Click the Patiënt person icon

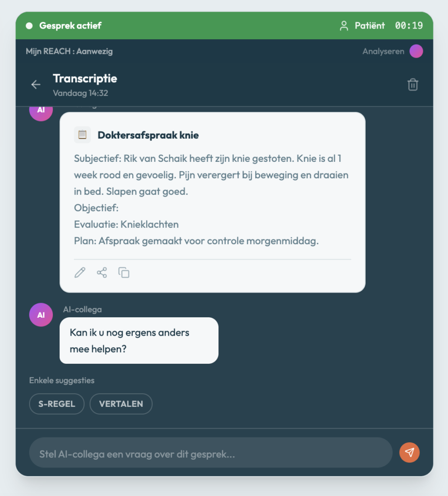point(344,26)
